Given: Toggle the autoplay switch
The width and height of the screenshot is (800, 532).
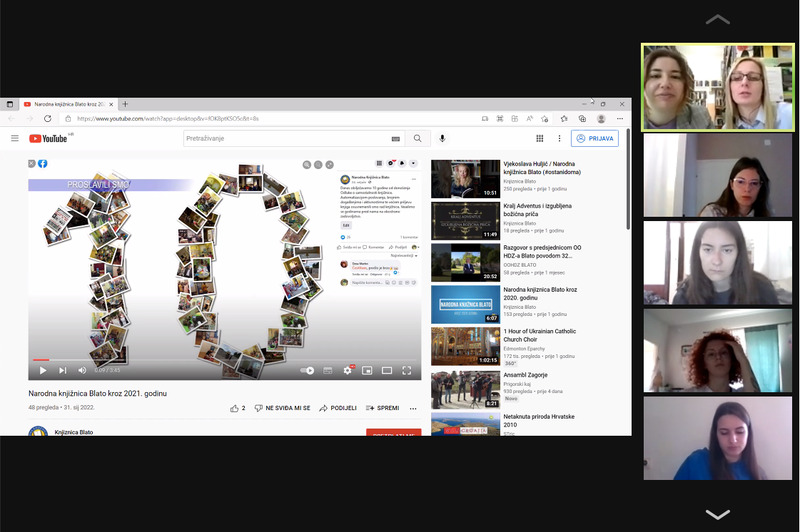Looking at the screenshot, I should [307, 370].
